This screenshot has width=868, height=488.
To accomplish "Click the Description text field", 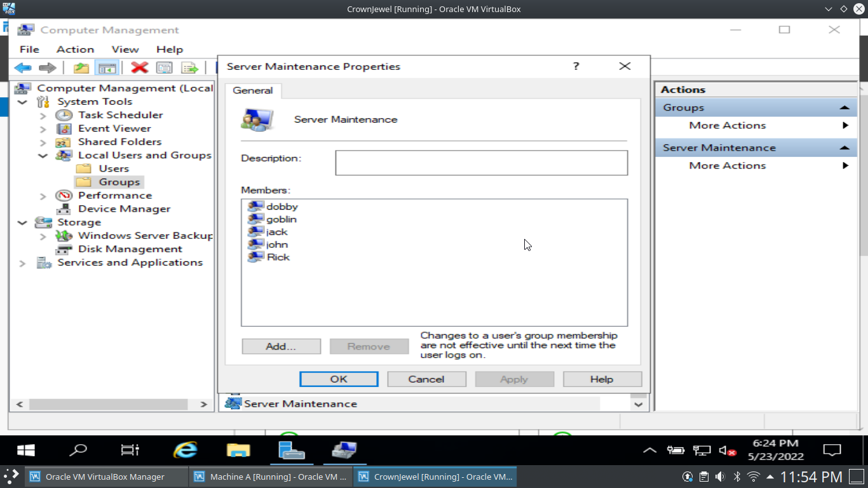I will [481, 163].
